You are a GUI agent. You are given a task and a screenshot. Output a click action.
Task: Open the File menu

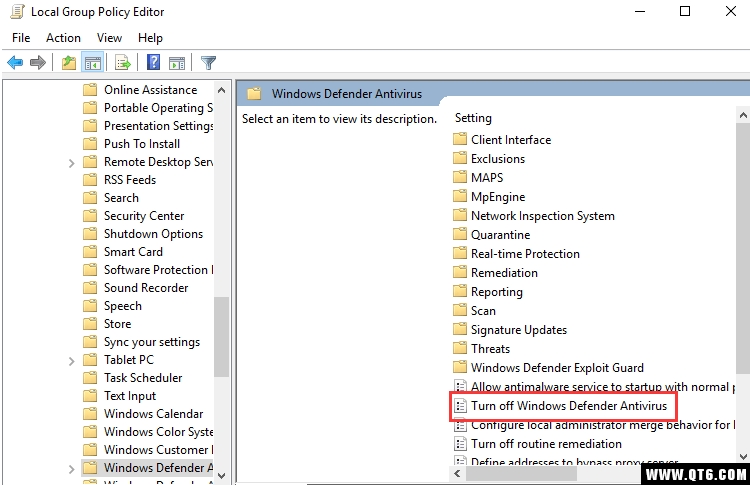pos(21,38)
